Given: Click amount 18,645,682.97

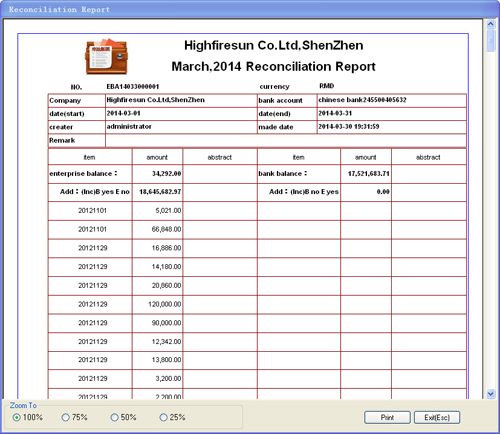Looking at the screenshot, I should pyautogui.click(x=160, y=192).
